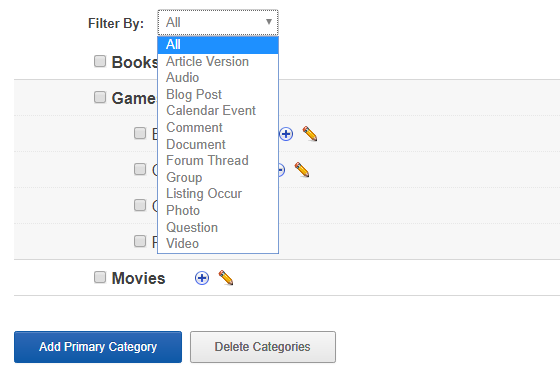The width and height of the screenshot is (560, 389).
Task: Click the 'Filter By:' label
Action: click(x=116, y=23)
